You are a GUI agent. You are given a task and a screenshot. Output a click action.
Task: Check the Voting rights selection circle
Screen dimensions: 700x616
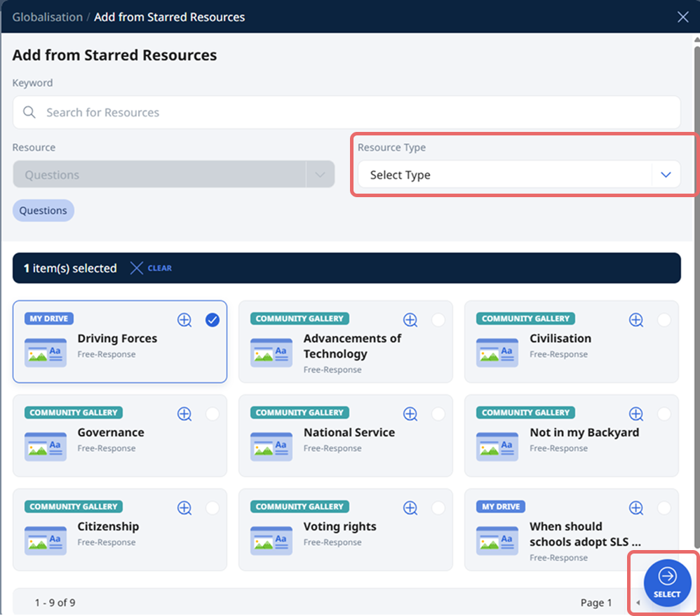click(437, 507)
